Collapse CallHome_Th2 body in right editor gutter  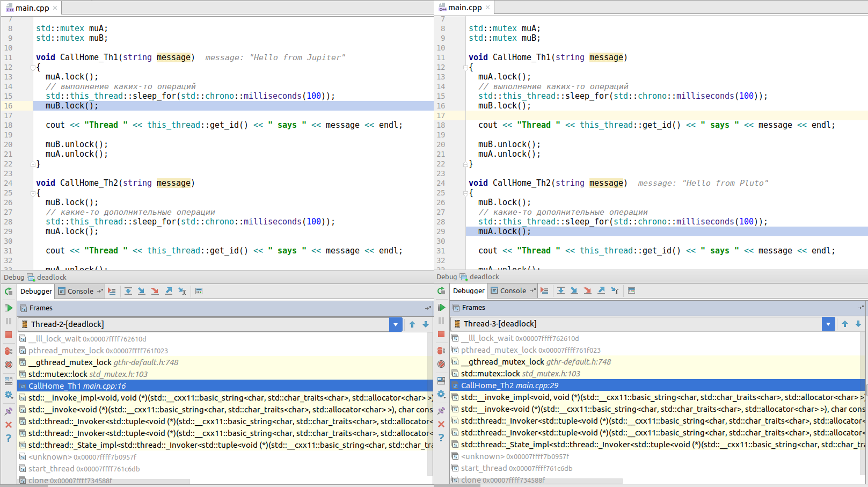[465, 193]
